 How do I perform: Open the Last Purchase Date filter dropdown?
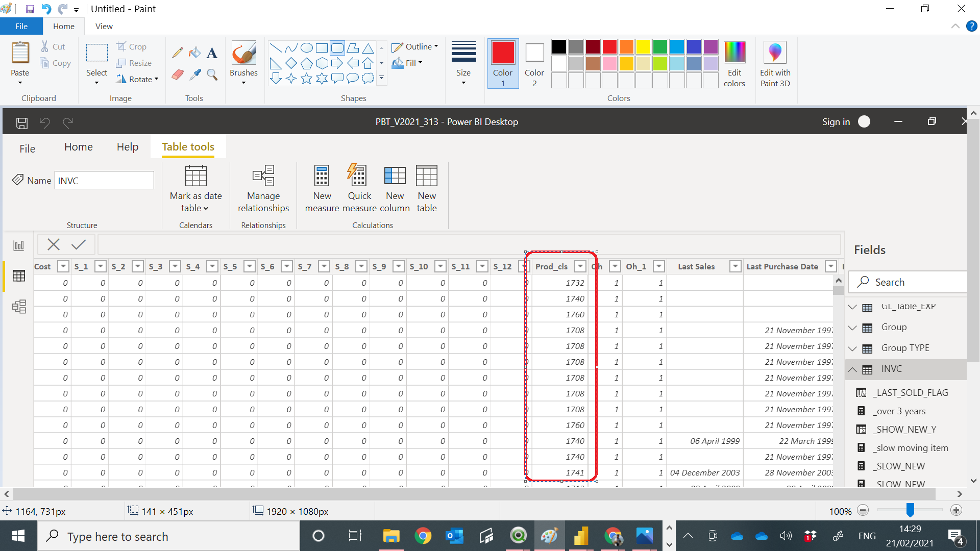tap(831, 266)
